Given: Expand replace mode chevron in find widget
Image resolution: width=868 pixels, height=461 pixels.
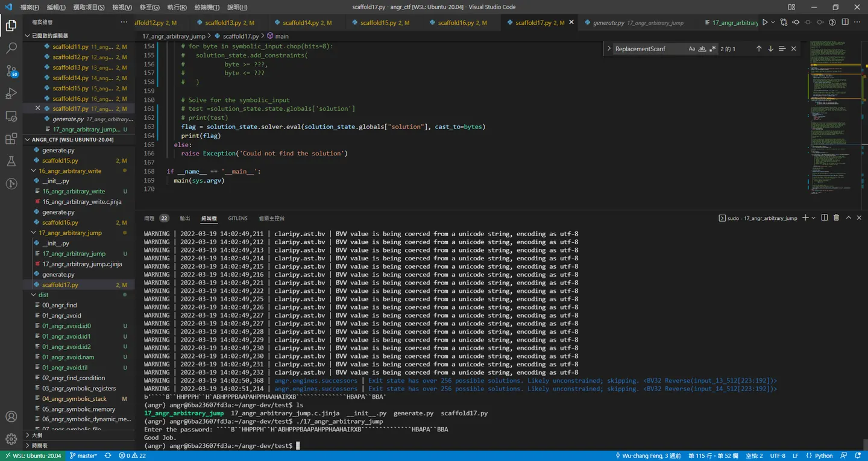Looking at the screenshot, I should tap(609, 49).
